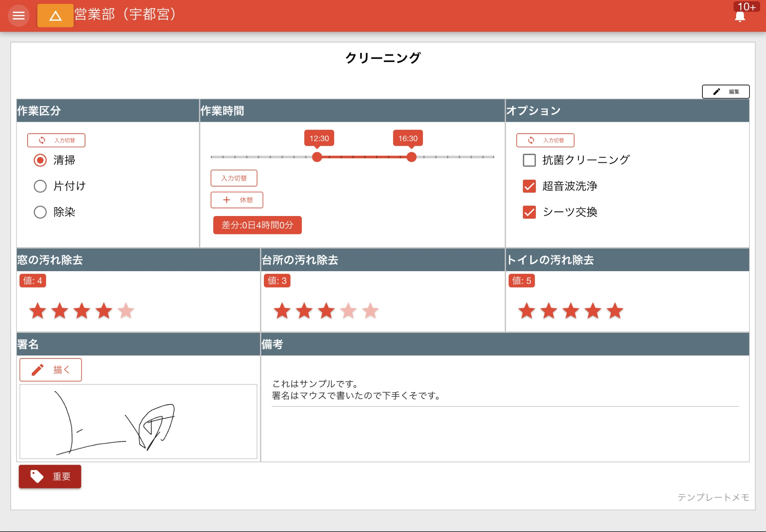Enable the 抗菌クリーニング checkbox
Viewport: 766px width, 532px height.
pyautogui.click(x=529, y=160)
